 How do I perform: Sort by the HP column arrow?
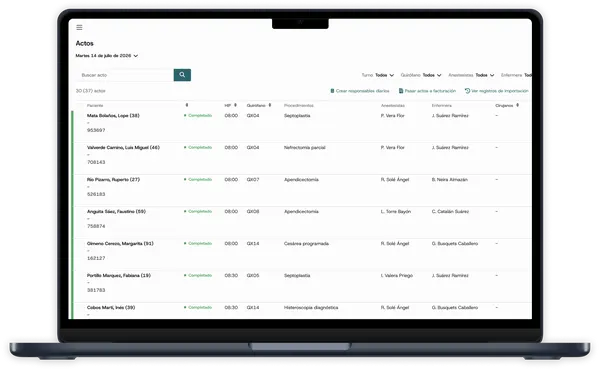235,105
